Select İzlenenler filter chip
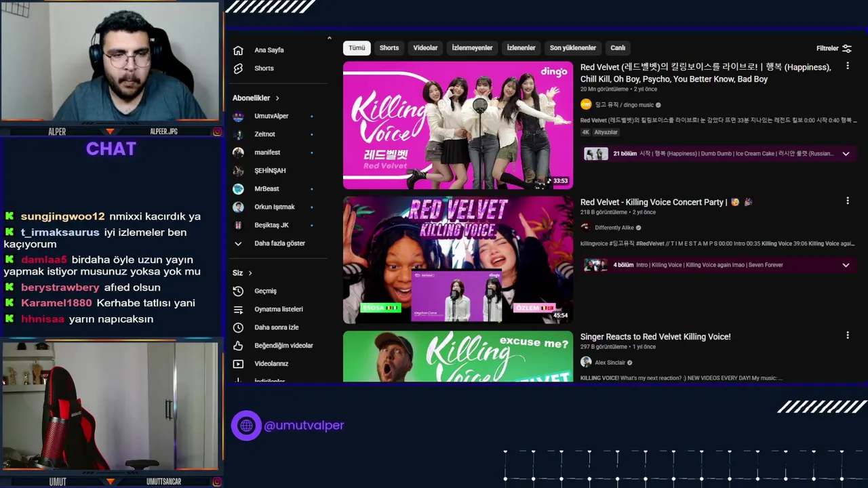Viewport: 868px width, 488px height. coord(521,48)
